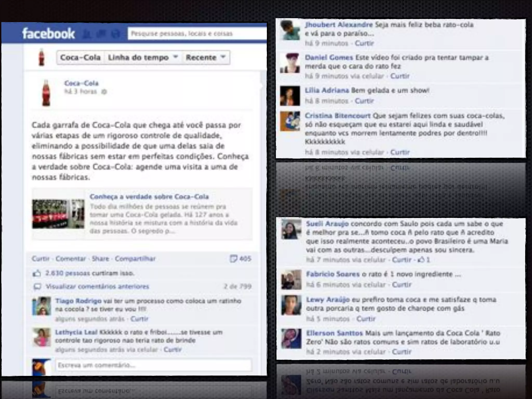The height and width of the screenshot is (399, 532).
Task: Click the Compartilhar link under the post
Action: pyautogui.click(x=135, y=259)
